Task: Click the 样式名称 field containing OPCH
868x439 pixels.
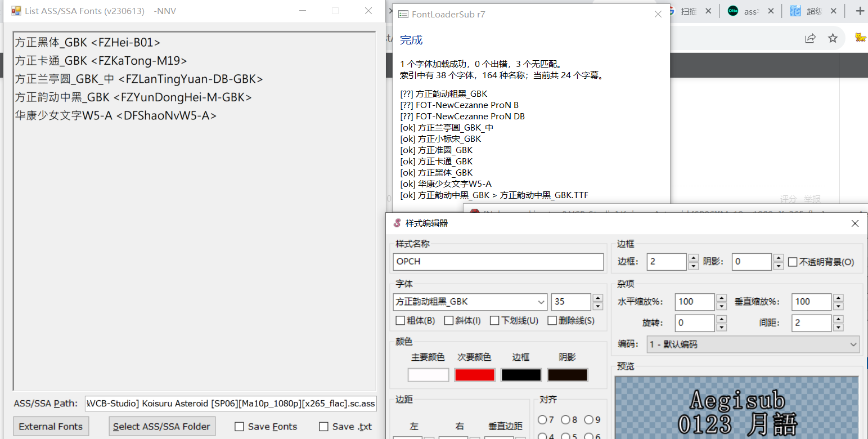Action: (x=498, y=262)
